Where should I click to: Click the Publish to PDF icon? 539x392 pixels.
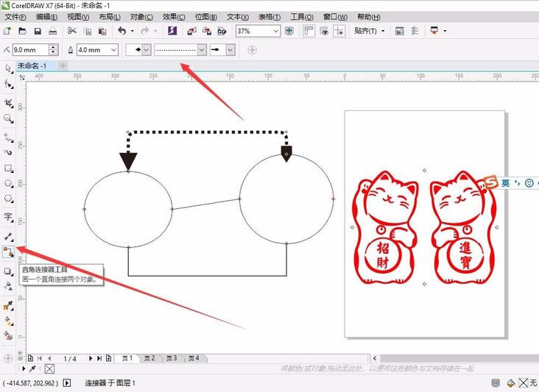coord(222,31)
